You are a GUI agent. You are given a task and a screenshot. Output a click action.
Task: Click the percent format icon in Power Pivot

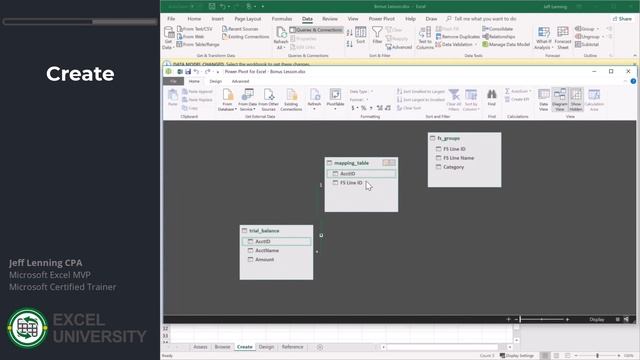[363, 108]
